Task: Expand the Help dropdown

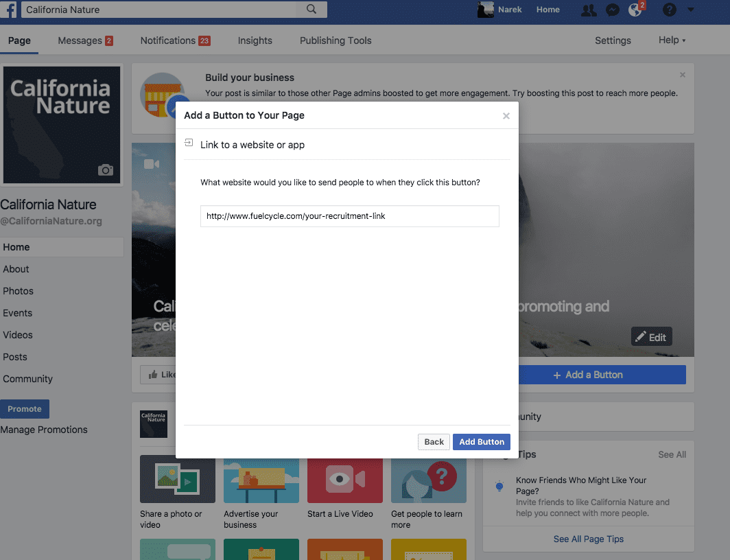Action: tap(672, 40)
